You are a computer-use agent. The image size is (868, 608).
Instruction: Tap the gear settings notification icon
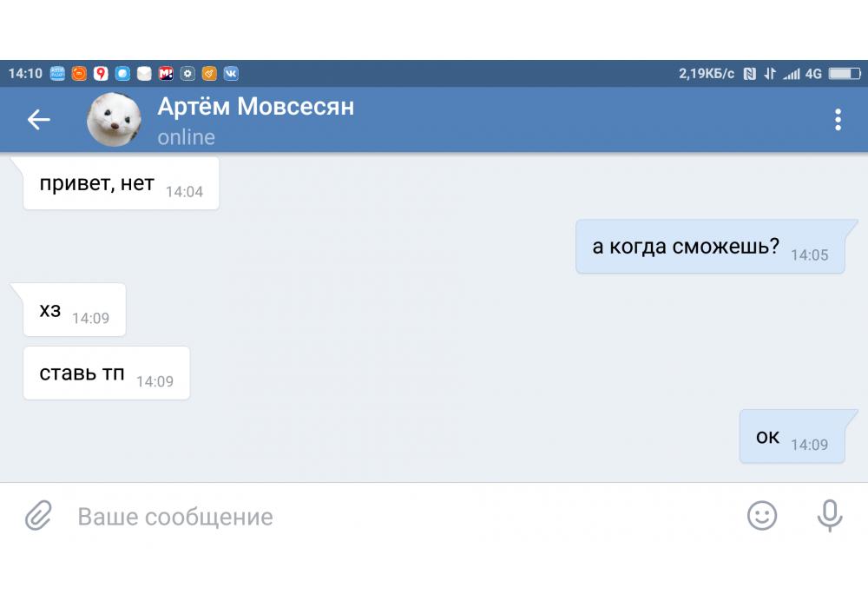[x=187, y=74]
